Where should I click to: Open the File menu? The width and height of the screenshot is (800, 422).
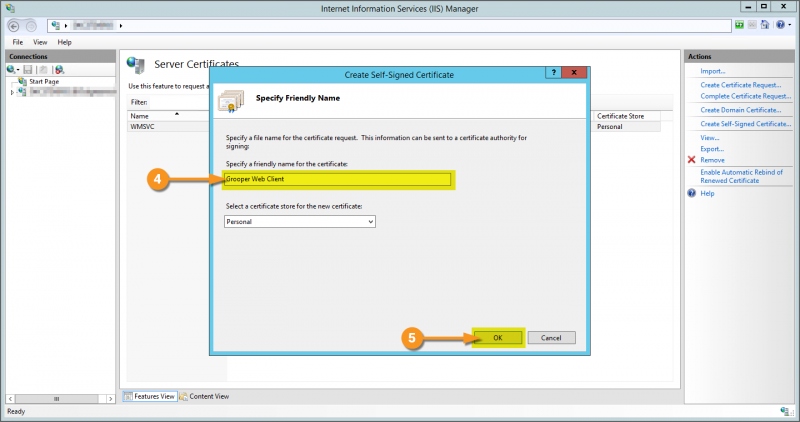[x=17, y=42]
